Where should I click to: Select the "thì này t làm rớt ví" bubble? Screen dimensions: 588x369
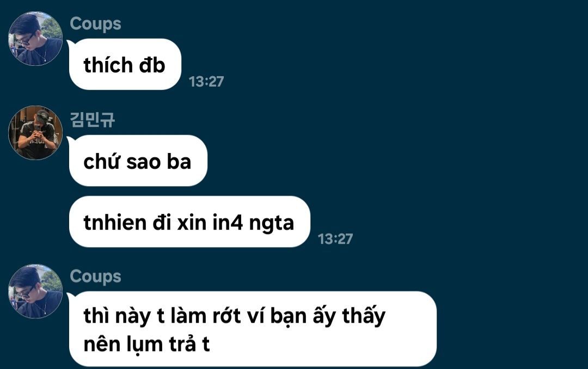[253, 329]
